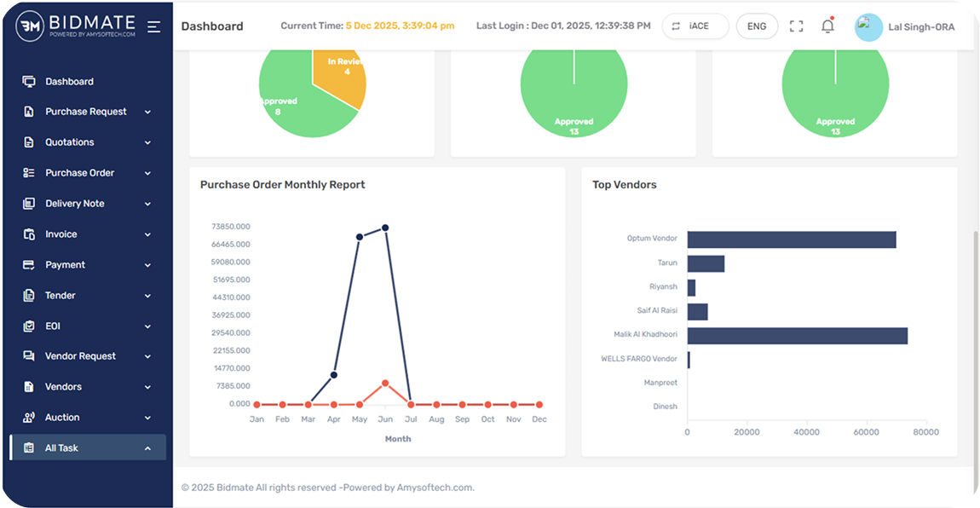Expand the Vendors menu chevron
This screenshot has width=980, height=508.
tap(147, 387)
